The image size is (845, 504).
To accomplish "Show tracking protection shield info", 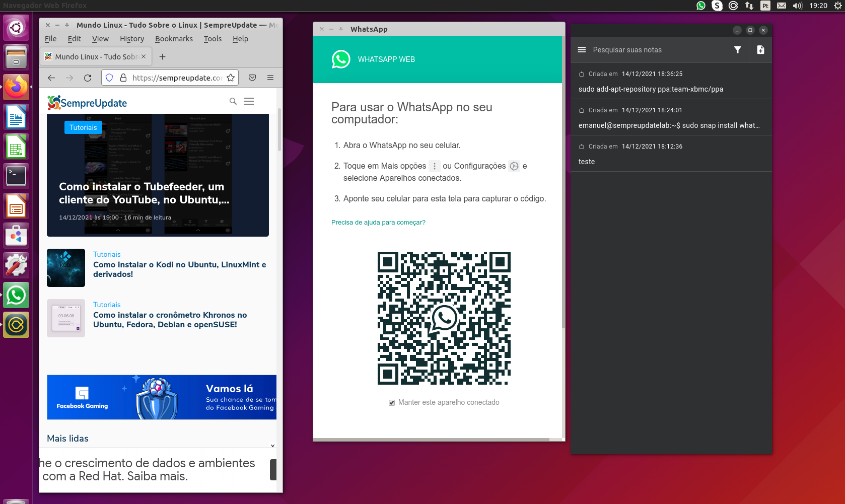I will coord(109,78).
